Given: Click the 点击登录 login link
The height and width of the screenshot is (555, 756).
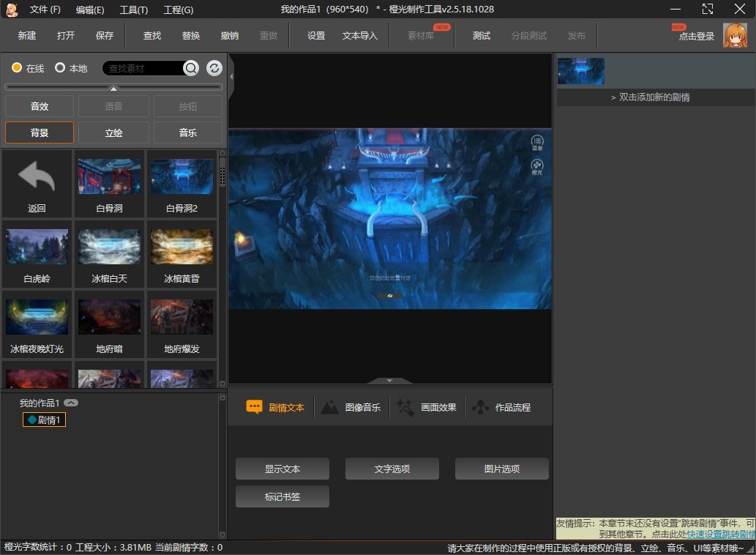Looking at the screenshot, I should [695, 35].
